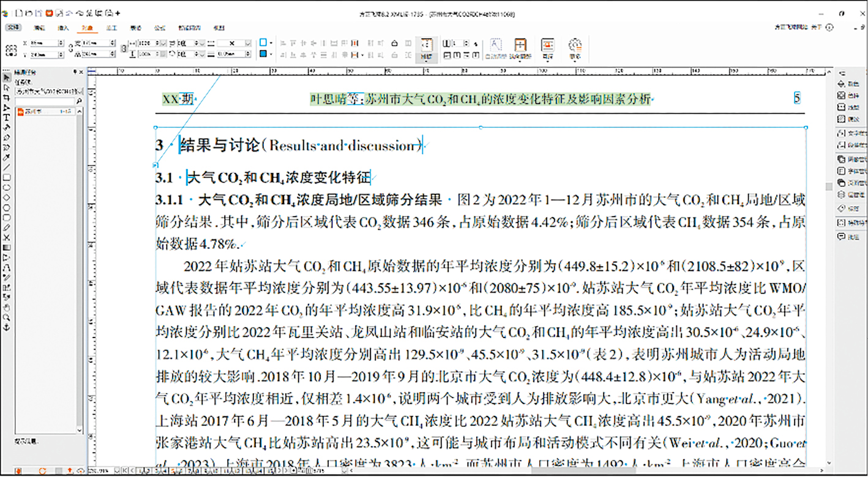
Task: Select the rectangle drawing tool
Action: coord(7,177)
